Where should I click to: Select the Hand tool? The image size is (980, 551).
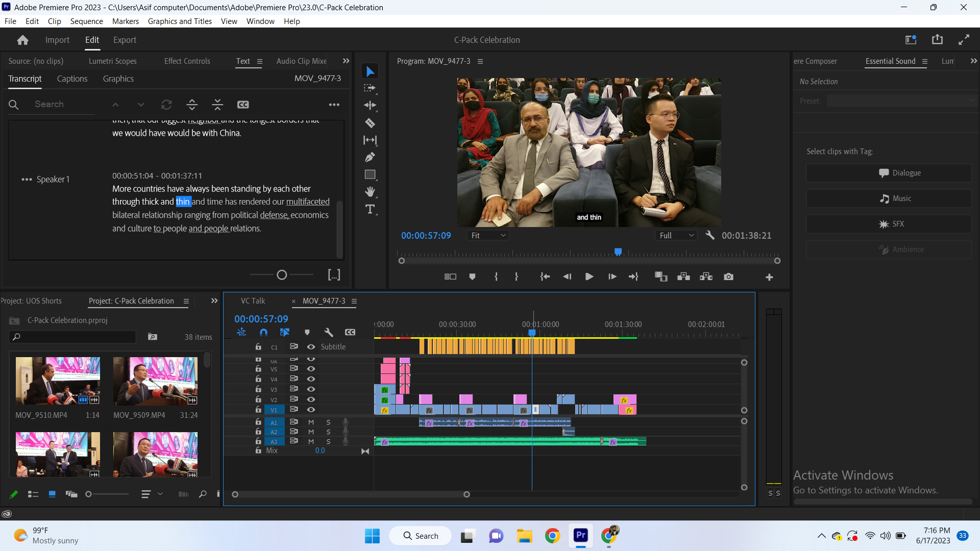(x=370, y=192)
